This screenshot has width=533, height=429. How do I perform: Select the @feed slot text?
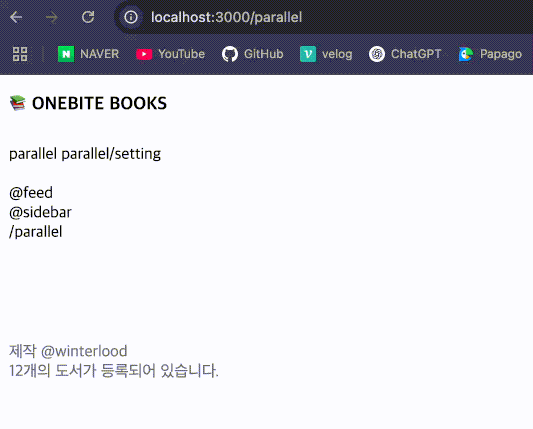[31, 193]
